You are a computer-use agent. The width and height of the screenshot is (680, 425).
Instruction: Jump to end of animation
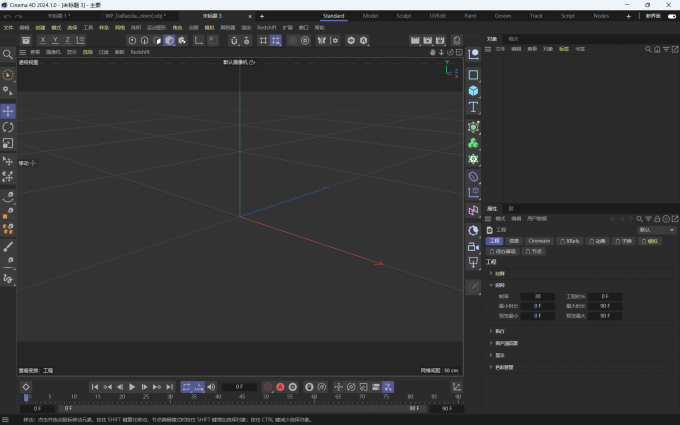click(170, 386)
